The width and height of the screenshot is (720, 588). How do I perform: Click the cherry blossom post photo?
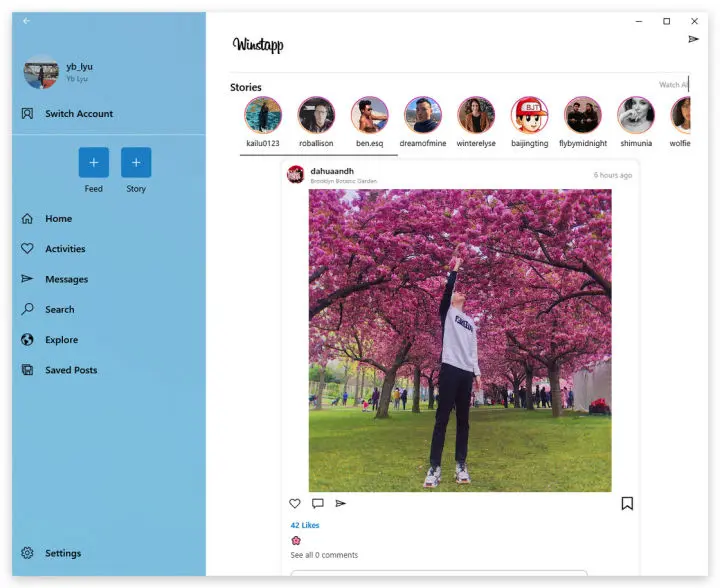(460, 341)
